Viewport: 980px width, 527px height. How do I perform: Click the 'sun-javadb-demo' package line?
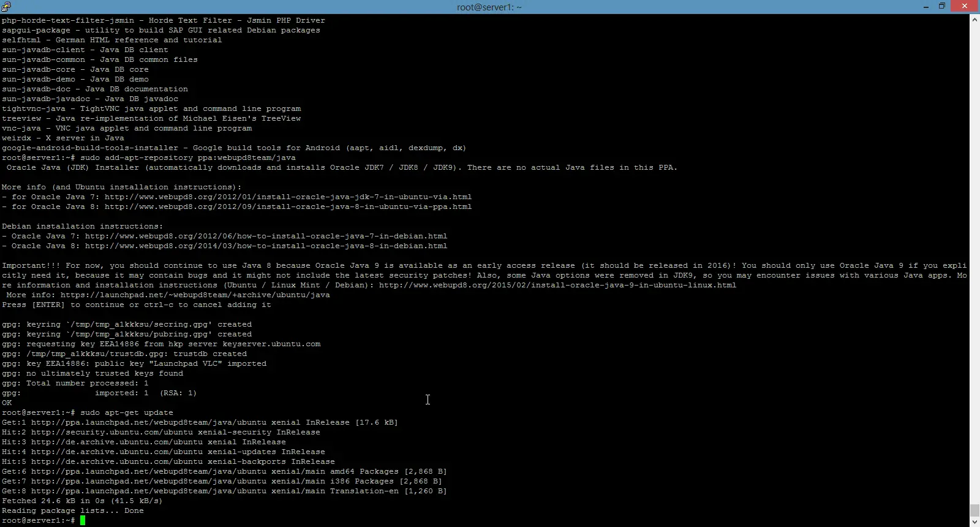coord(75,79)
